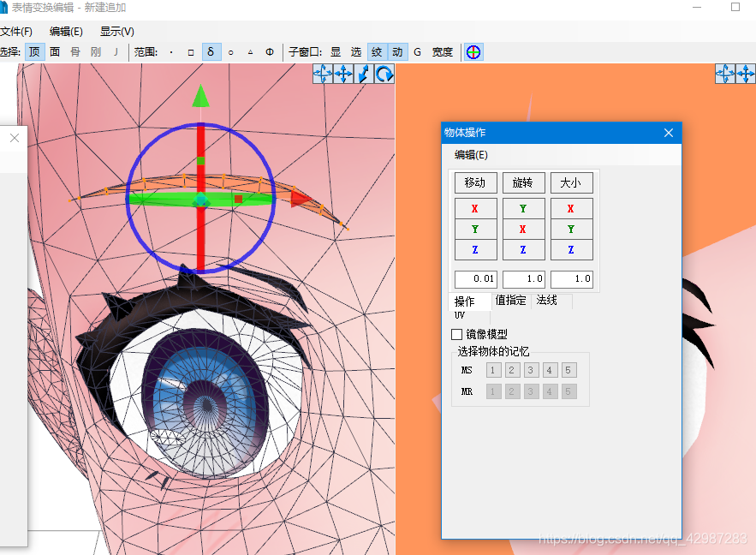Enable the 镜像模型 mirror model checkbox
Screen dimensions: 756x555
pos(455,334)
